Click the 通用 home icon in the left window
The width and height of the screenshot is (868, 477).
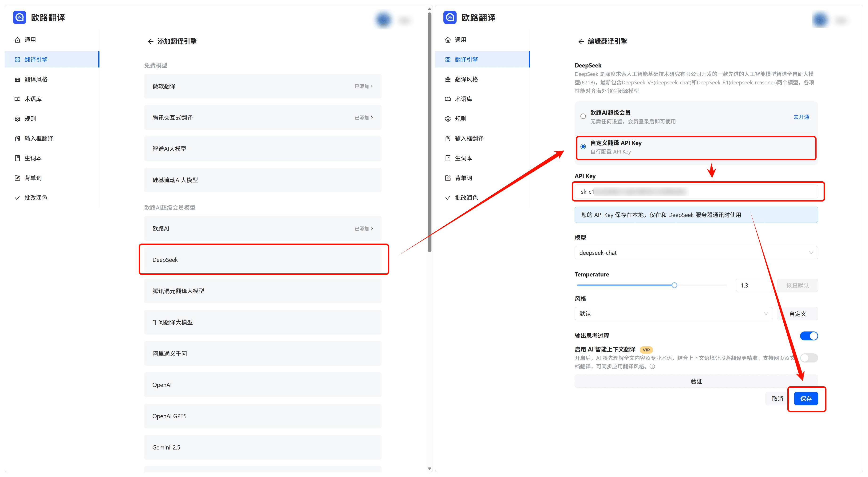18,40
